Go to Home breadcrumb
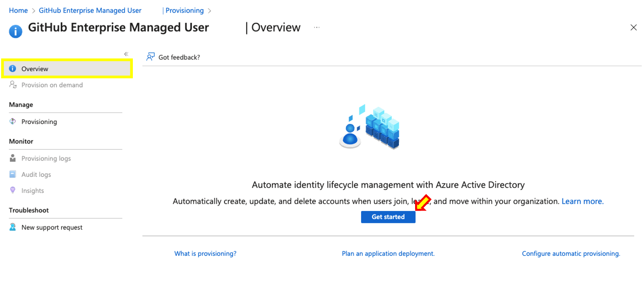Screen dimensions: 644x305 pos(18,10)
